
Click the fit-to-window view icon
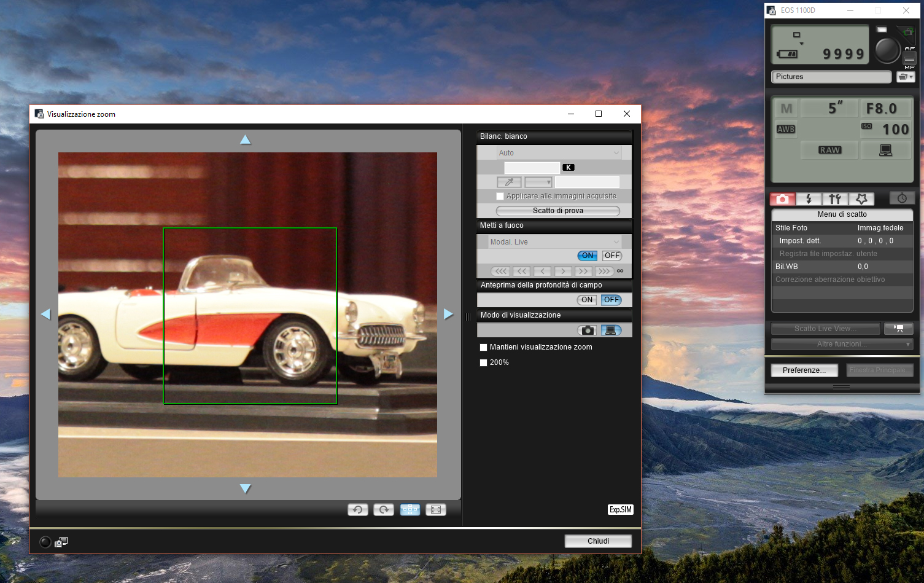coord(436,509)
